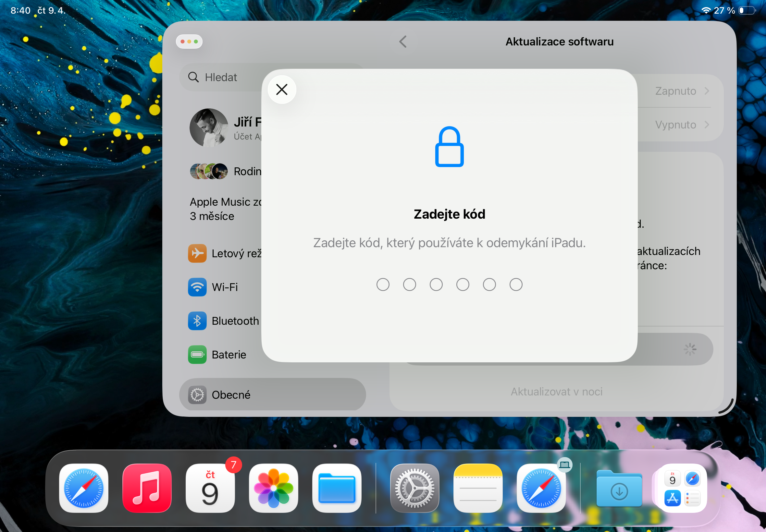The height and width of the screenshot is (532, 766).
Task: Open the Notes app in dock
Action: coord(478,488)
